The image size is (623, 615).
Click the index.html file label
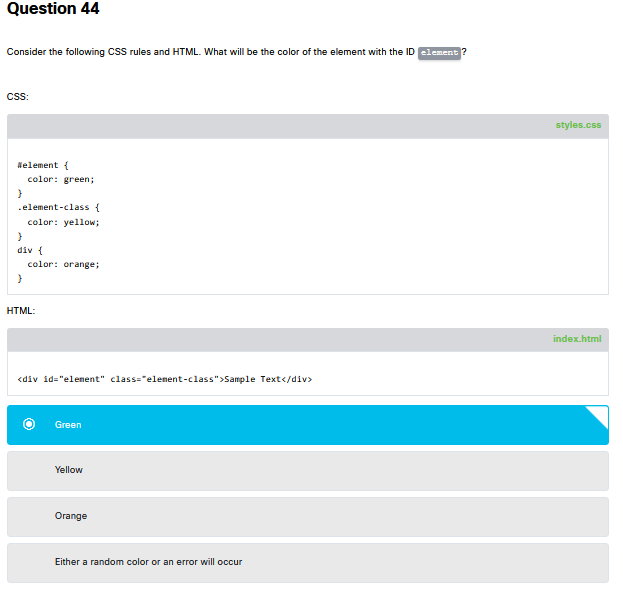coord(577,339)
